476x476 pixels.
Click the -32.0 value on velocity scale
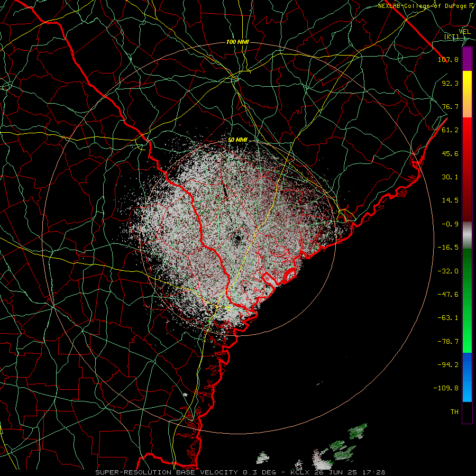click(448, 271)
